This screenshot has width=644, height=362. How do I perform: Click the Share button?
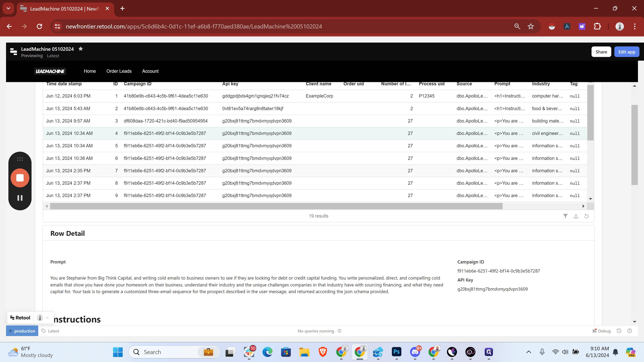pos(601,52)
